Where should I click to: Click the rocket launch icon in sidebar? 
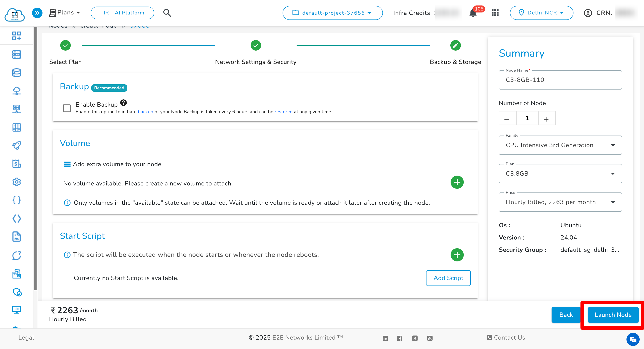point(16,146)
